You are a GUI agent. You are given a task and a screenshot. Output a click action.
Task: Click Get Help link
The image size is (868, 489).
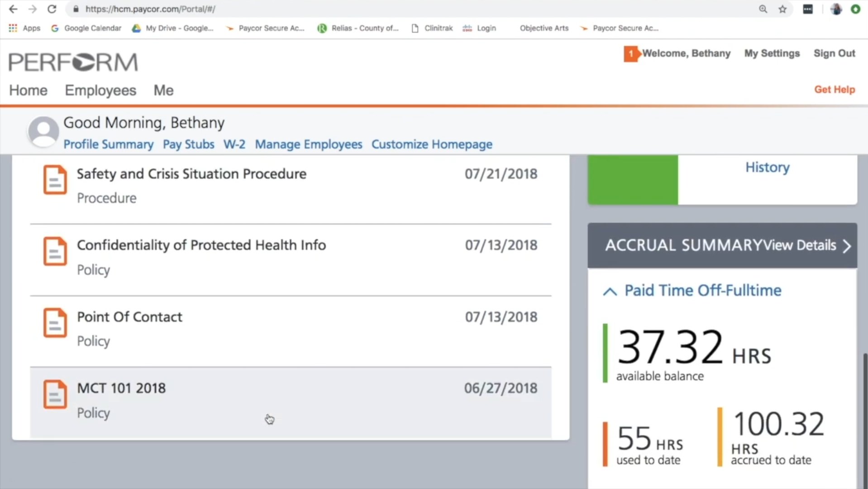click(x=835, y=90)
